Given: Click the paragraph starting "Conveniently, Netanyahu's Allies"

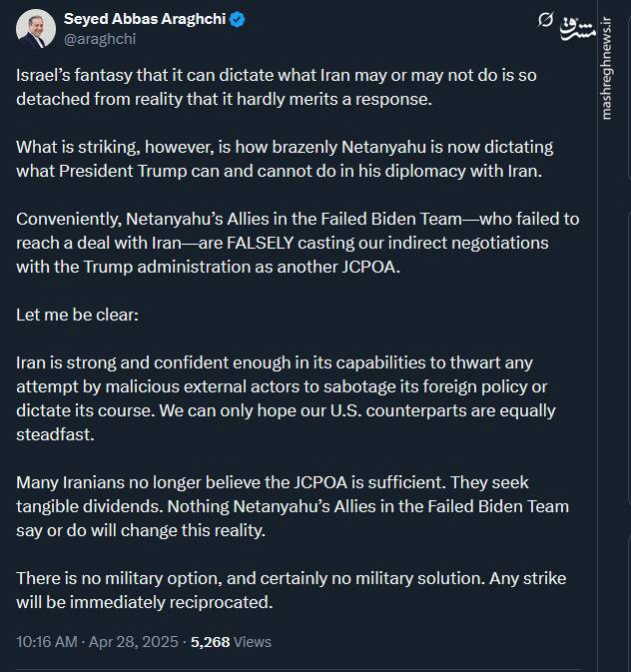Looking at the screenshot, I should (x=297, y=243).
